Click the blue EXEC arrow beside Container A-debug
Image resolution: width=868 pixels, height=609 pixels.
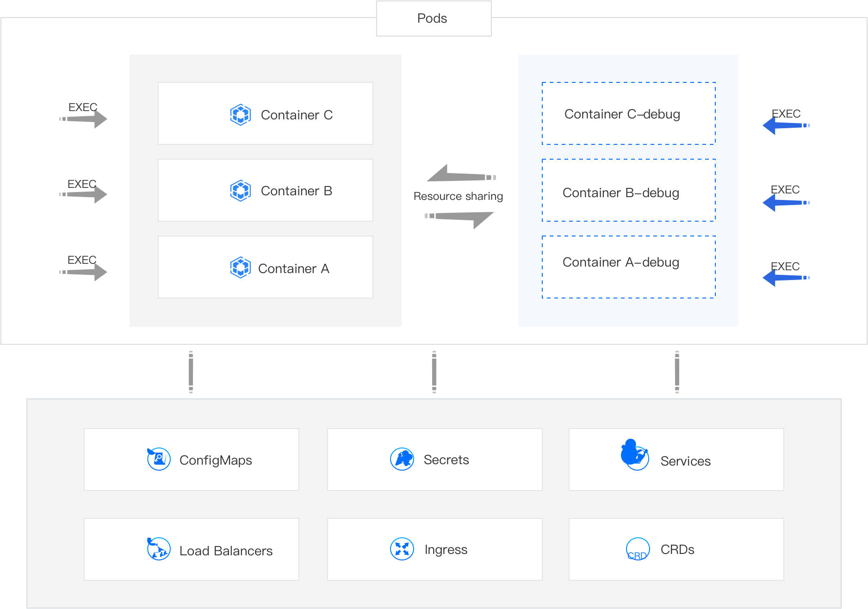[786, 278]
